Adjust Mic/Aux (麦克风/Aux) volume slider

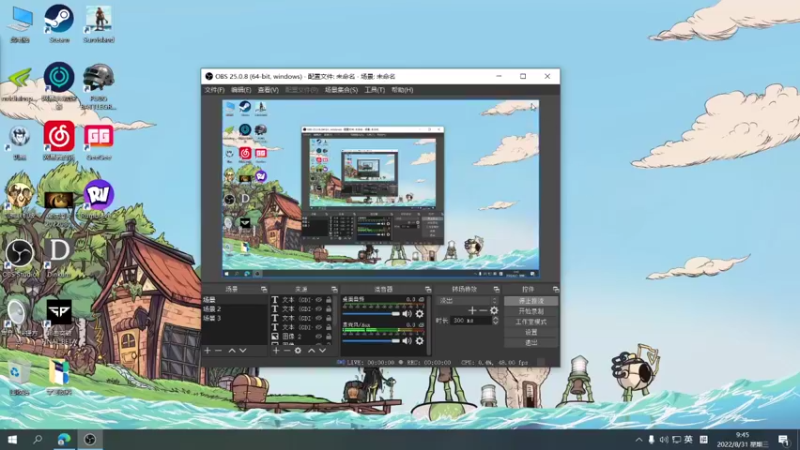tap(371, 340)
